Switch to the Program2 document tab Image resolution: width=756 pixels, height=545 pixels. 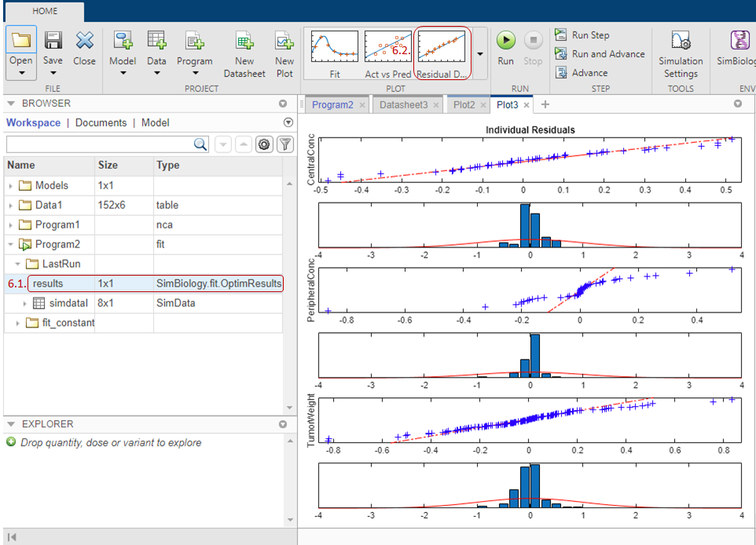(x=332, y=104)
